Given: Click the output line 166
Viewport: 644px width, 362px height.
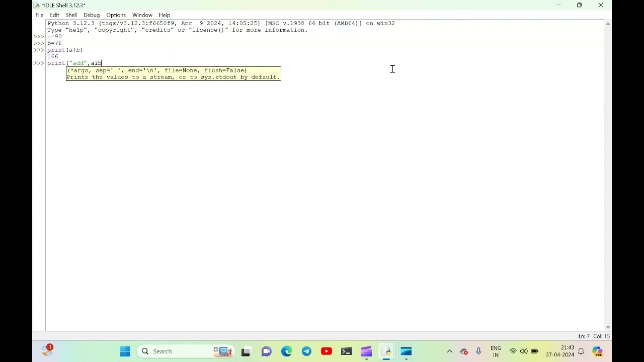Looking at the screenshot, I should (x=52, y=56).
